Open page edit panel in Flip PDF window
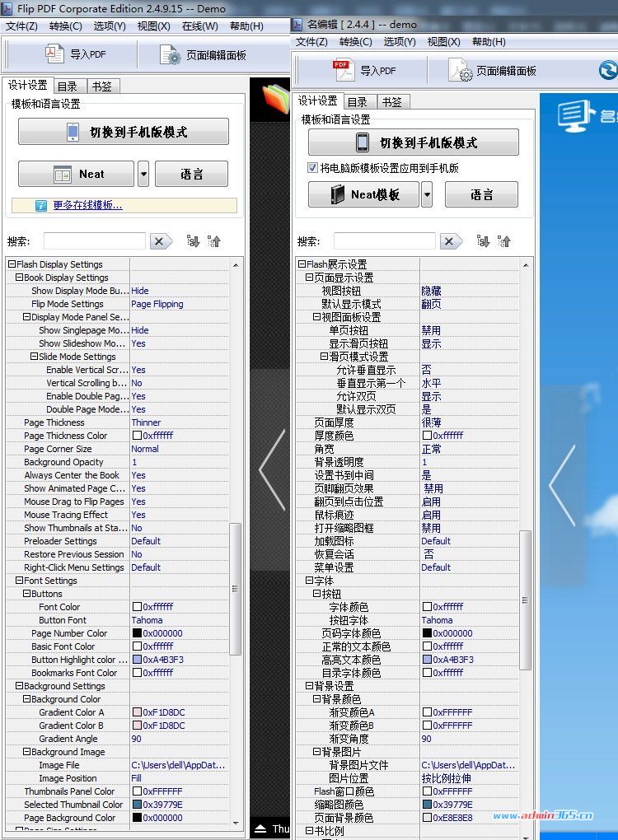The image size is (618, 840). [203, 54]
